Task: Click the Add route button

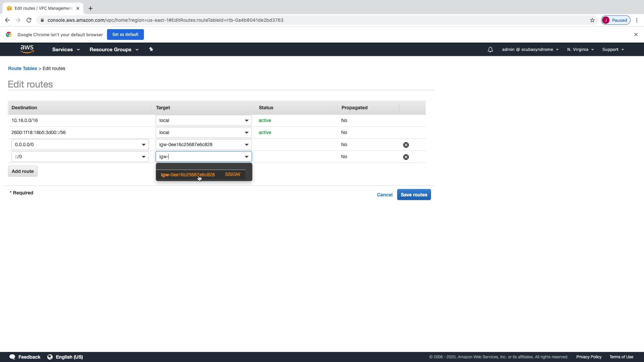Action: pyautogui.click(x=22, y=171)
